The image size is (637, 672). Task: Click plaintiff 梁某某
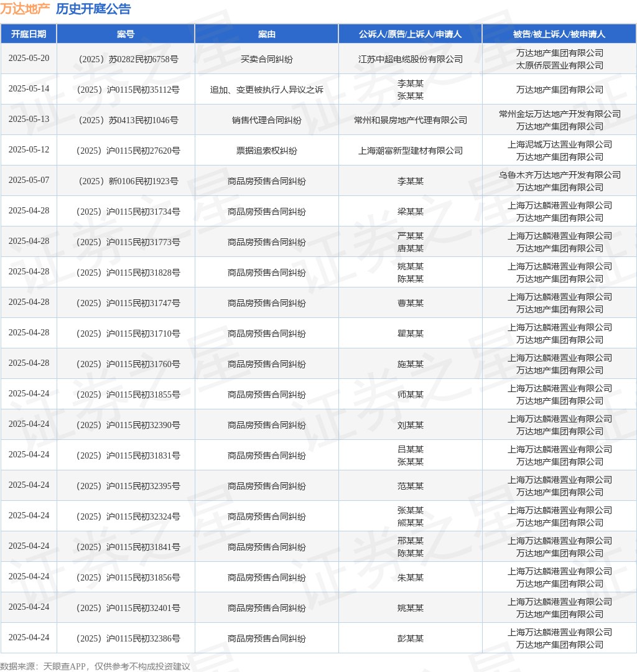(x=411, y=212)
